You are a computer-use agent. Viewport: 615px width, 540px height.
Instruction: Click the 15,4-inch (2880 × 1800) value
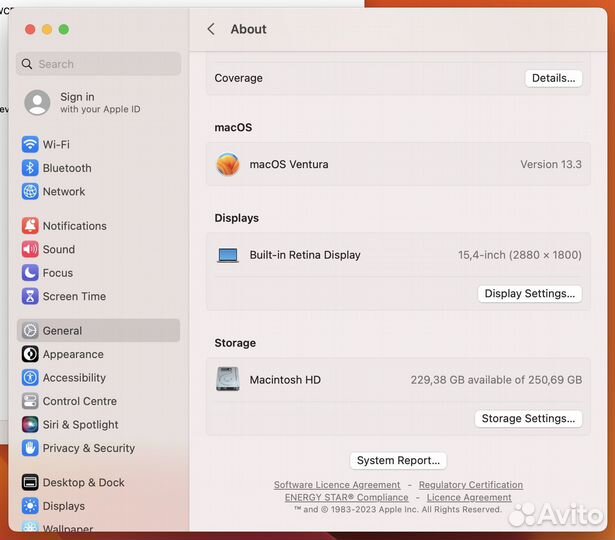(520, 255)
